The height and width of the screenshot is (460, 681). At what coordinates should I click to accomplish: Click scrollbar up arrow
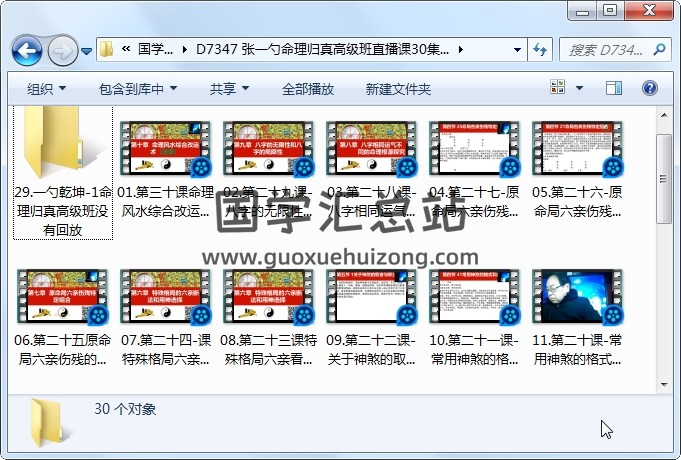click(664, 116)
